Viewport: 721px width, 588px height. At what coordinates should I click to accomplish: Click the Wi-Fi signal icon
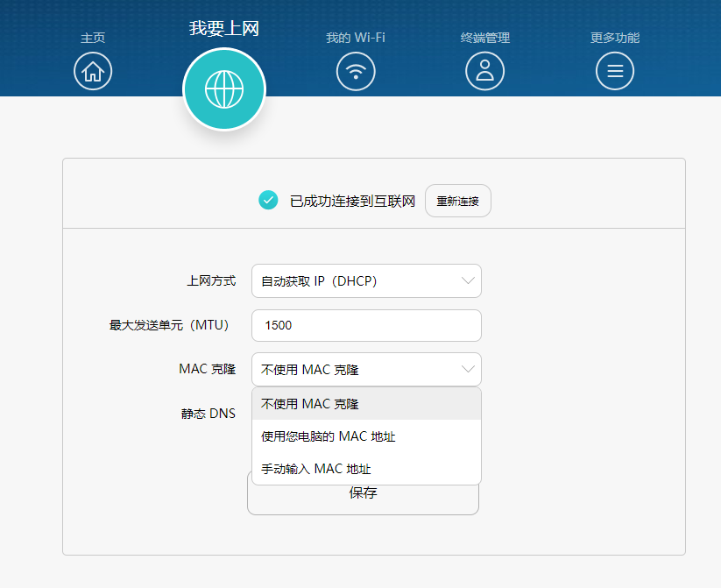(x=356, y=71)
